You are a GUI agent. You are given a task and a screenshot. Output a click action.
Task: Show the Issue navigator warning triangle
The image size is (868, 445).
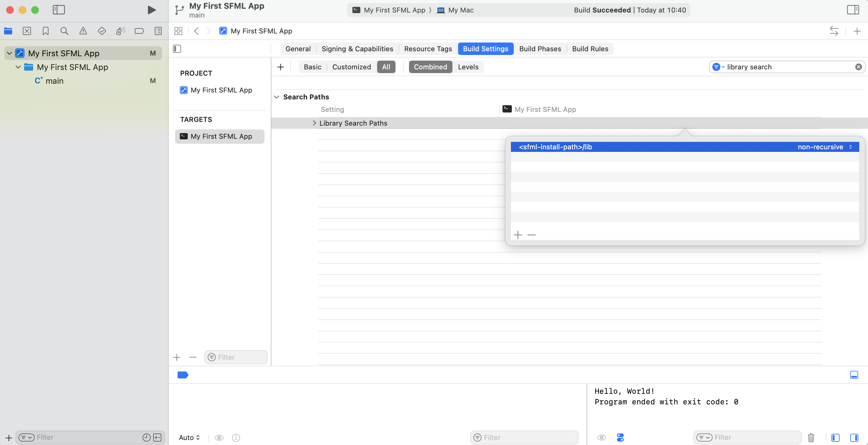tap(83, 31)
